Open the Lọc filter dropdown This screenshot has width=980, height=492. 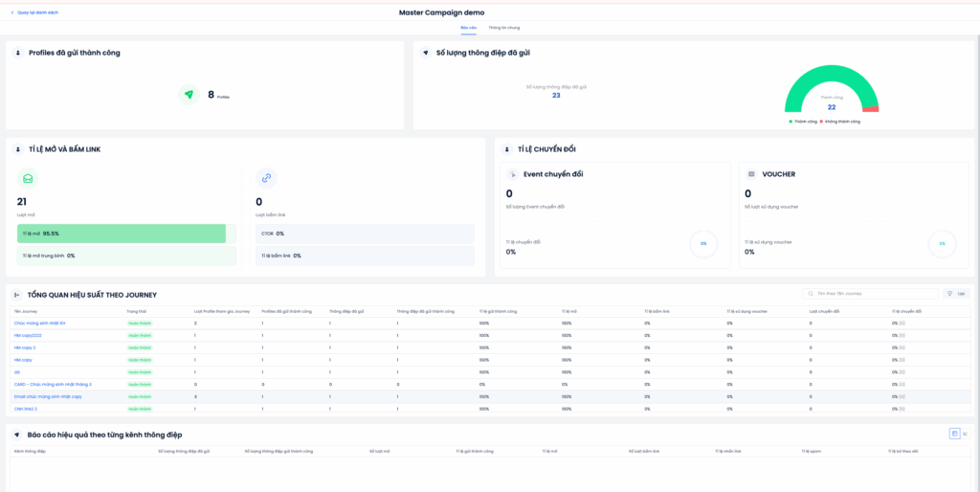[x=955, y=294]
